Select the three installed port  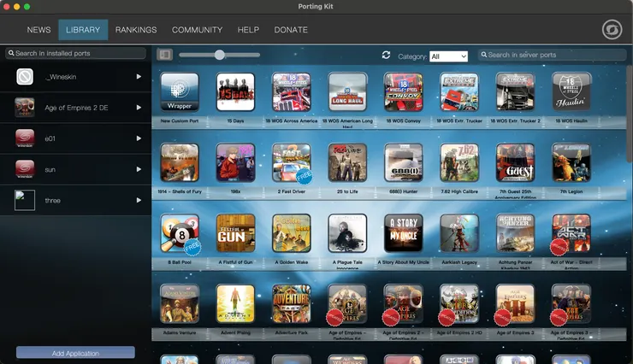click(x=75, y=200)
